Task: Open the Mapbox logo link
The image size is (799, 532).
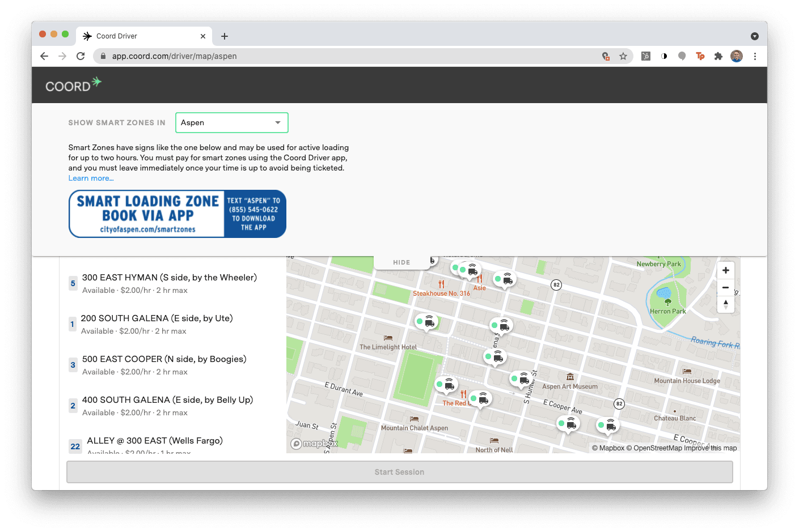Action: point(314,444)
